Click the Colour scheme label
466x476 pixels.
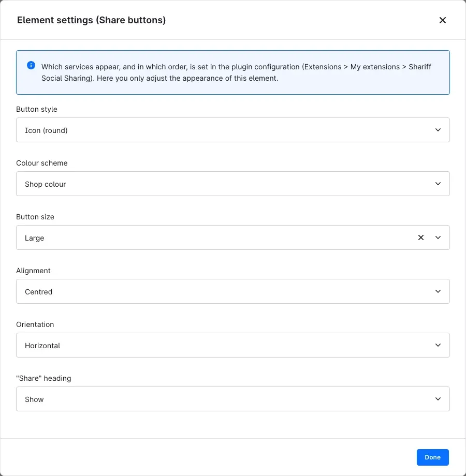tap(42, 163)
